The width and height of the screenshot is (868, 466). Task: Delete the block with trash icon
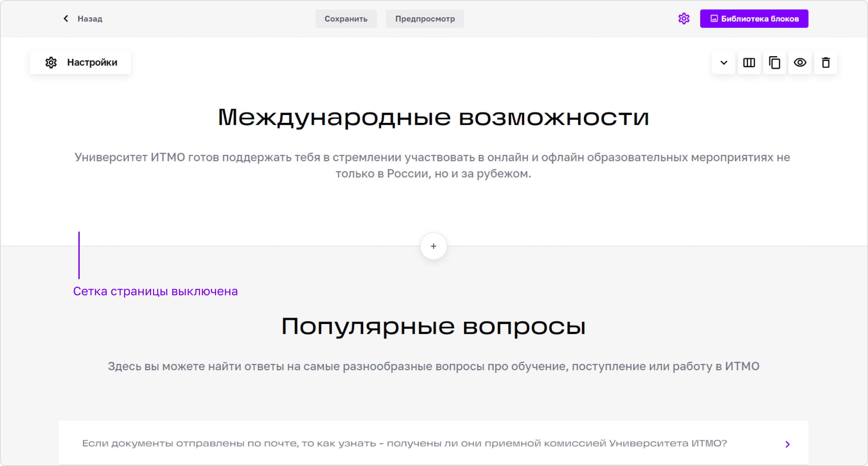click(x=825, y=62)
